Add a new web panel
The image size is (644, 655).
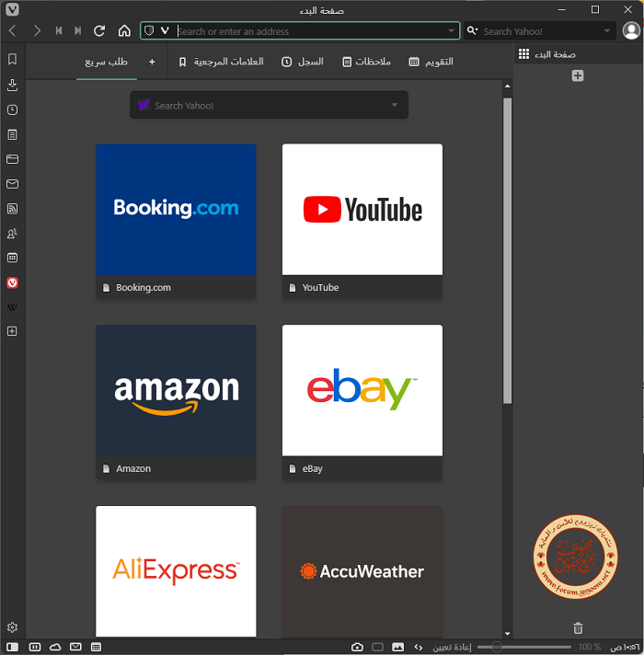[x=13, y=331]
